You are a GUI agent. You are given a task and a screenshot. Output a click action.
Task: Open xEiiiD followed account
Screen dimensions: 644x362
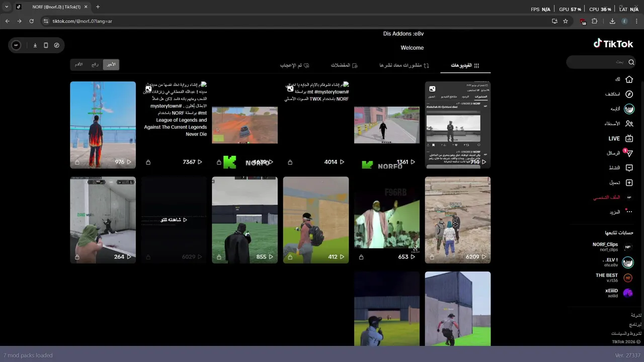[619, 293]
